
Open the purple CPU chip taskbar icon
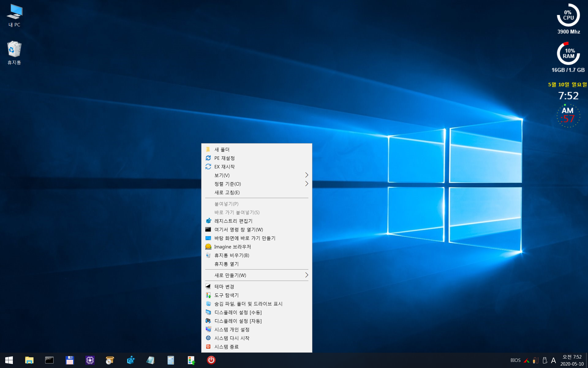[x=90, y=360]
